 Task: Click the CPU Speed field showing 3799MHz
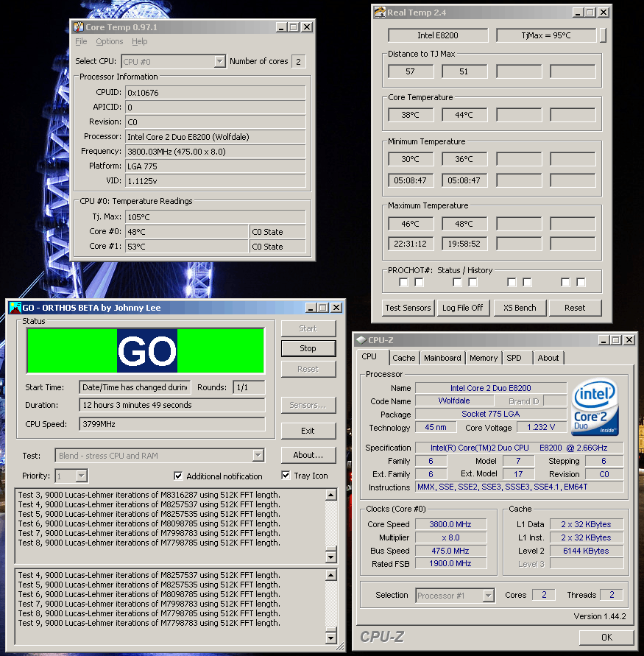coord(172,424)
